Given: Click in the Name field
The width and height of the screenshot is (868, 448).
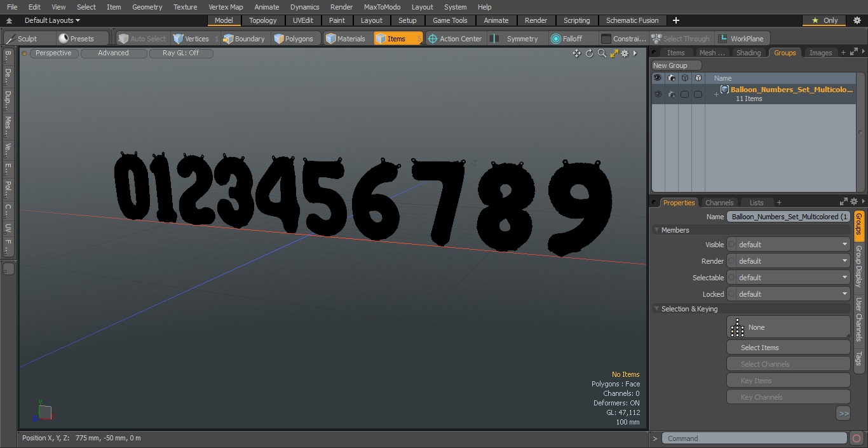Looking at the screenshot, I should pyautogui.click(x=788, y=217).
